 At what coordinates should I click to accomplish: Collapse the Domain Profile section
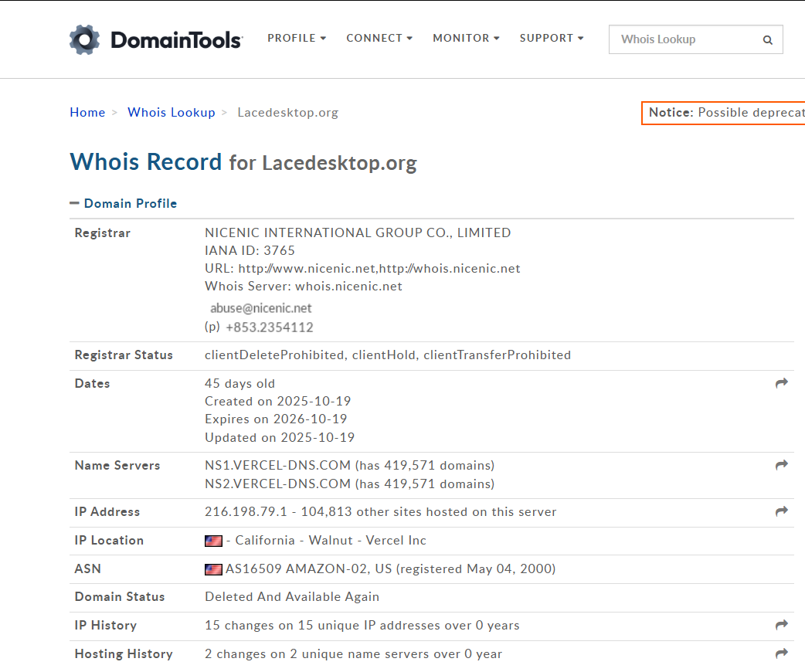(x=123, y=203)
